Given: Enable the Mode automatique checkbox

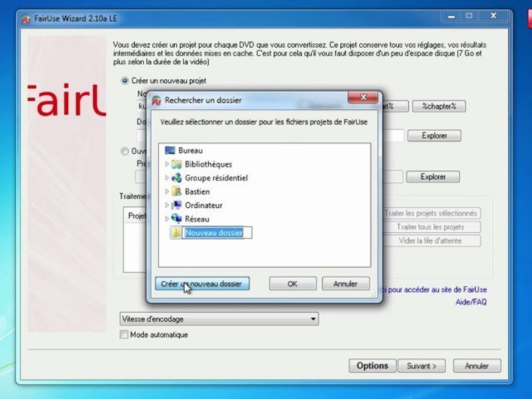Looking at the screenshot, I should [124, 335].
